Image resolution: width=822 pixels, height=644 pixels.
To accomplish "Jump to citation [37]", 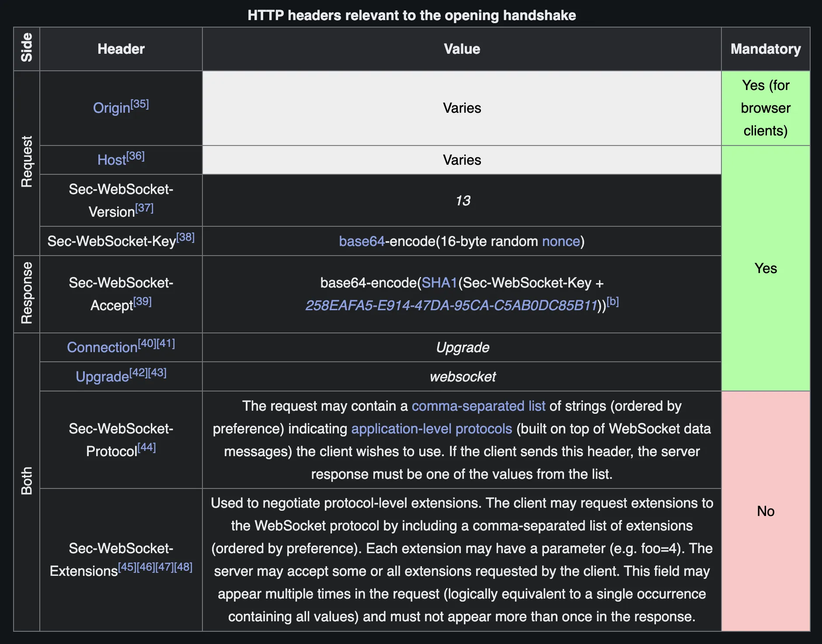I will pos(144,208).
